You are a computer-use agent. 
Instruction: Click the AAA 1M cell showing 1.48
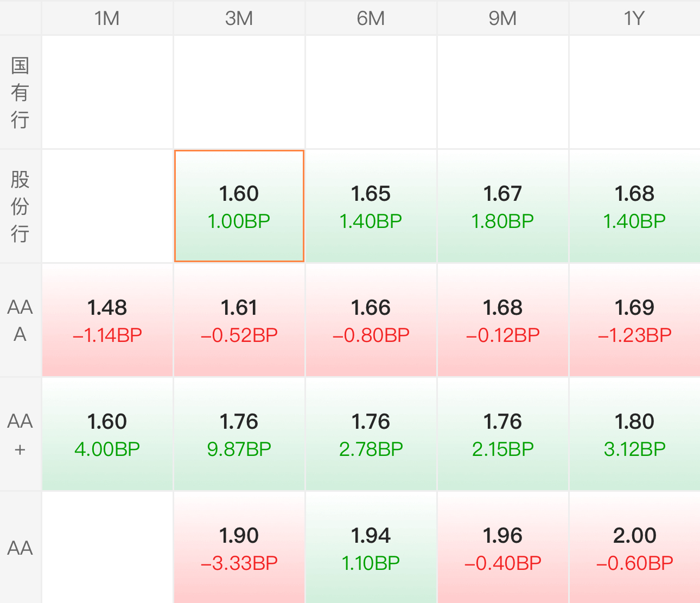[x=107, y=320]
